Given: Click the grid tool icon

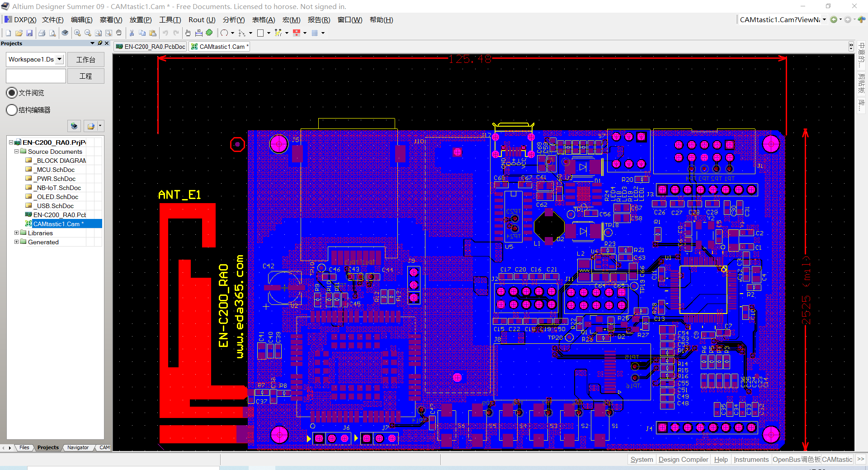Looking at the screenshot, I should click(x=315, y=33).
